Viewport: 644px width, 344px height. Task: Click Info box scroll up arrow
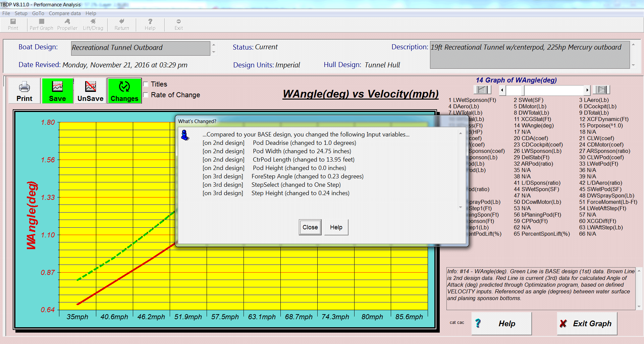[x=639, y=271]
